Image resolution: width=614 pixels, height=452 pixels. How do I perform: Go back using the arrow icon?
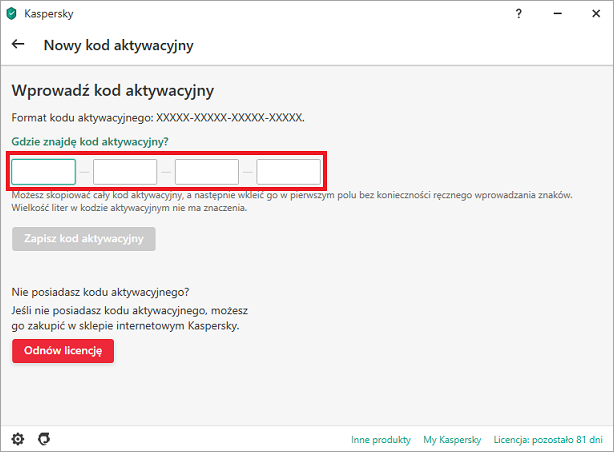pos(18,44)
